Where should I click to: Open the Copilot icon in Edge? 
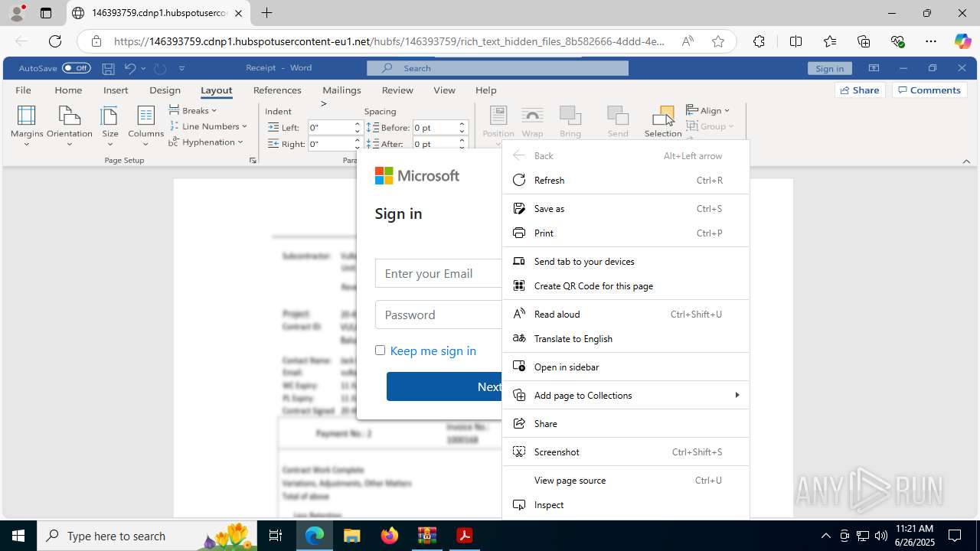click(962, 41)
